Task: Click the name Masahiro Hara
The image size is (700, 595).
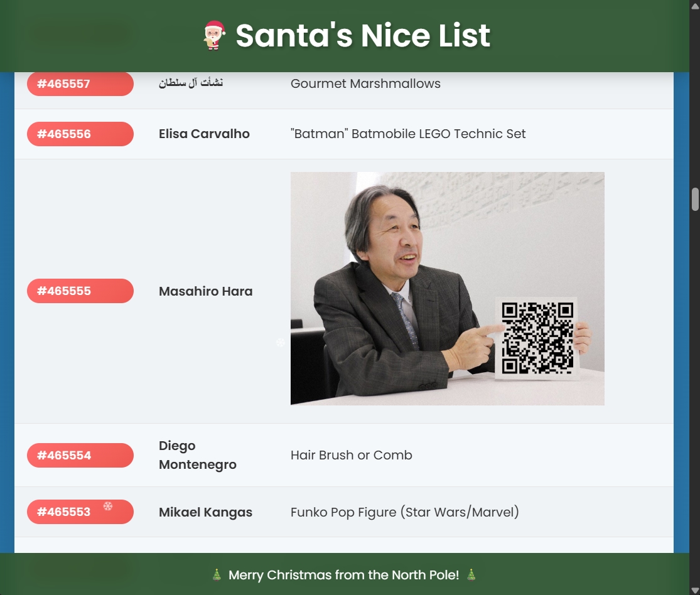Action: 205,291
